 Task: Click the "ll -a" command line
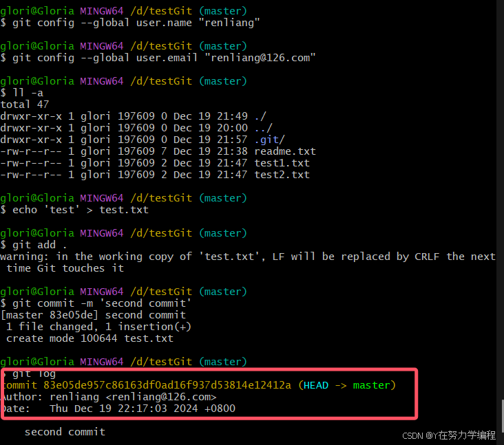click(21, 93)
